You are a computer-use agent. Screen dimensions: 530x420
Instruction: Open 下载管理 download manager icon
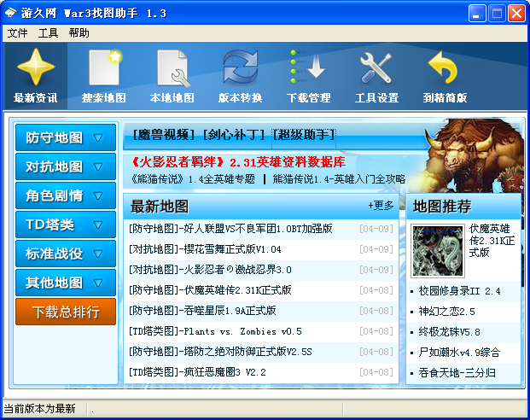coord(308,67)
